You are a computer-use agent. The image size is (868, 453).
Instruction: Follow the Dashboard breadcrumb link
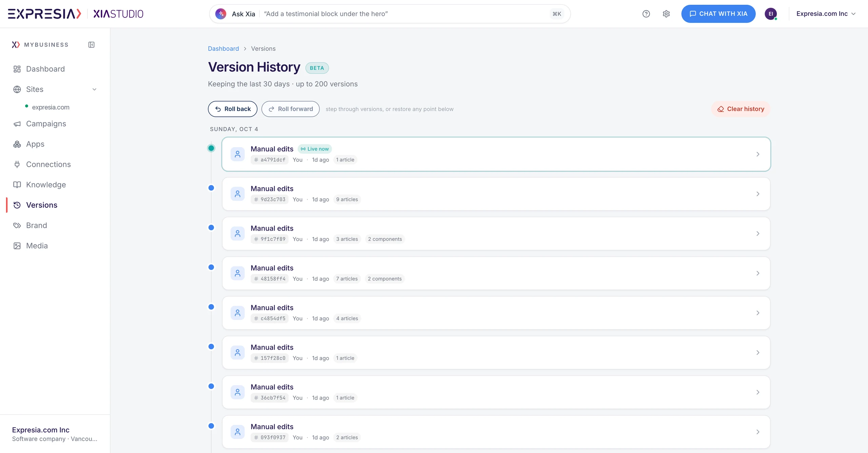pos(223,49)
